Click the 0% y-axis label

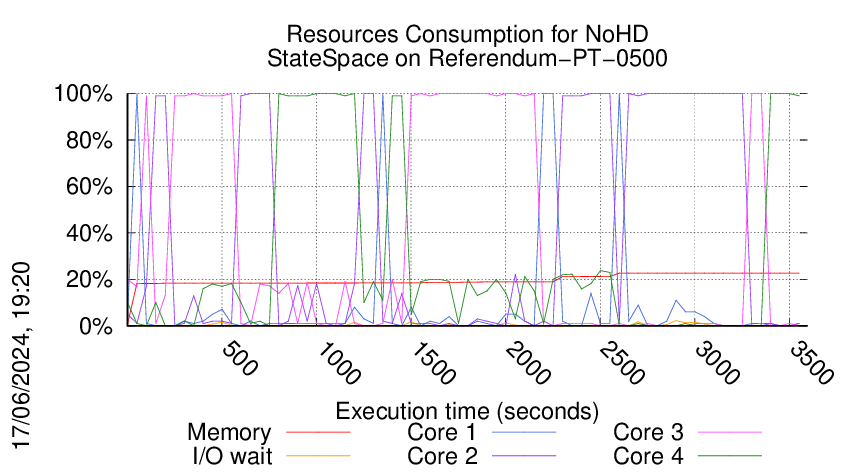click(x=96, y=326)
